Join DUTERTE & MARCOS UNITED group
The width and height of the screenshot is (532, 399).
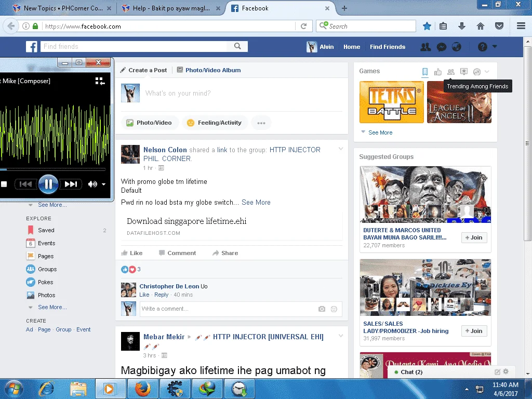474,237
